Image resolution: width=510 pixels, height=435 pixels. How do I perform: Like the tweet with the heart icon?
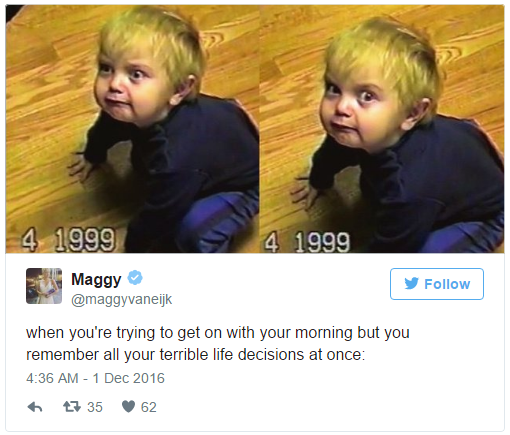tap(128, 406)
